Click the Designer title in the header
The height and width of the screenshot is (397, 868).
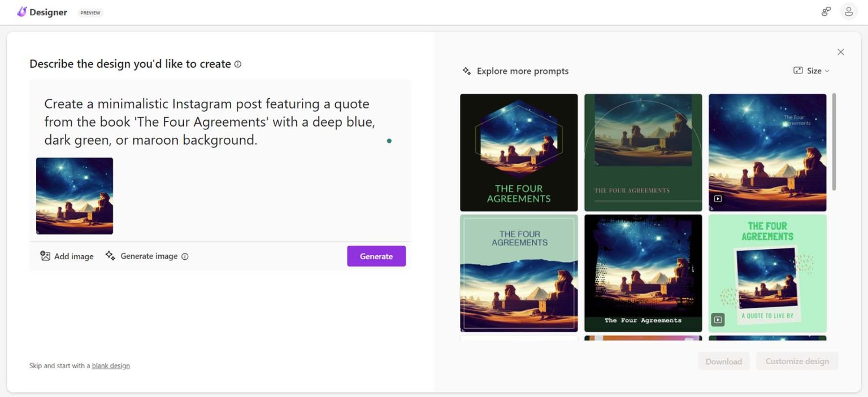coord(49,11)
